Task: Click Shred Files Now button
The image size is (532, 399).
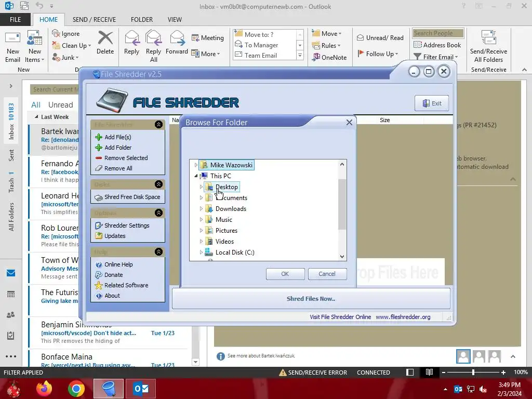Action: click(311, 299)
